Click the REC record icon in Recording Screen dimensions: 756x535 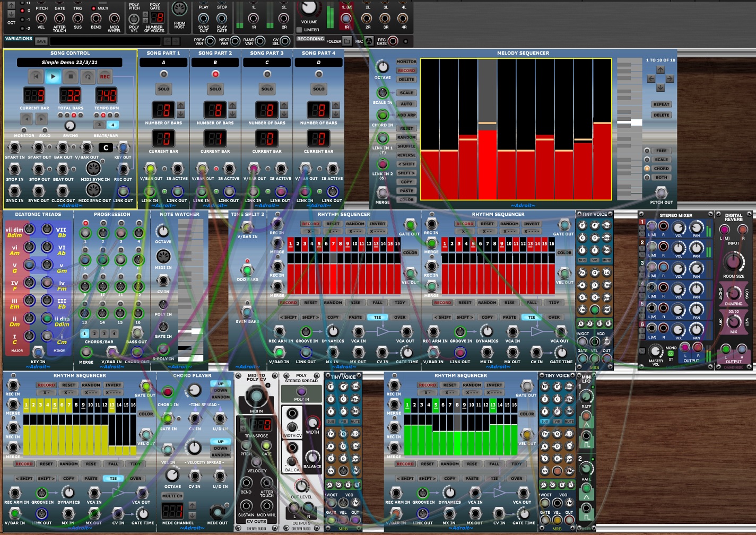(x=369, y=41)
